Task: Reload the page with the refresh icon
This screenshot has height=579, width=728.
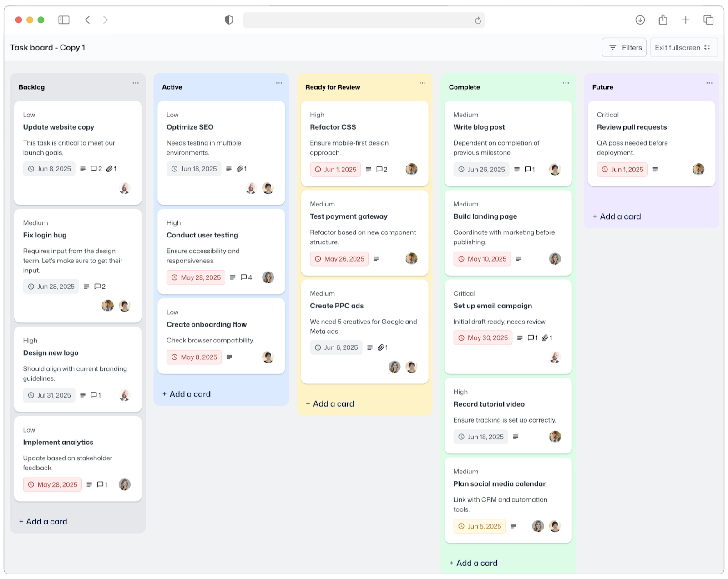Action: click(x=478, y=20)
